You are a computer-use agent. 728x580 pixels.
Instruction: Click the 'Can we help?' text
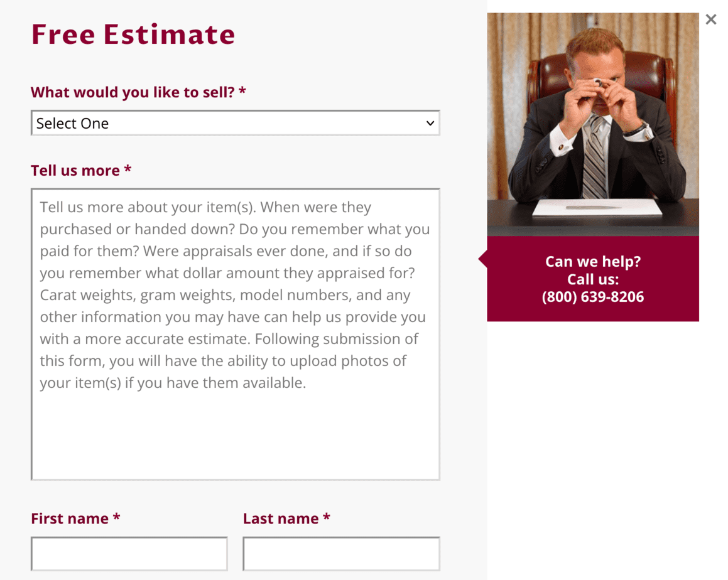[x=593, y=262]
